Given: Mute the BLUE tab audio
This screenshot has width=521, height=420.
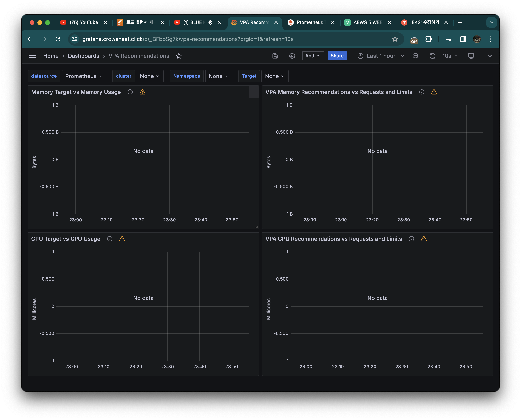Looking at the screenshot, I should point(210,22).
